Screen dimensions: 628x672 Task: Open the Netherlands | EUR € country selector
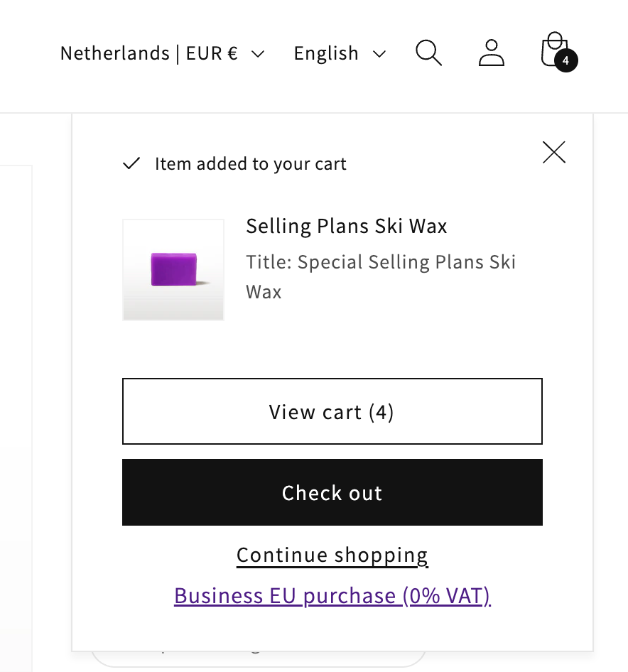(x=149, y=53)
